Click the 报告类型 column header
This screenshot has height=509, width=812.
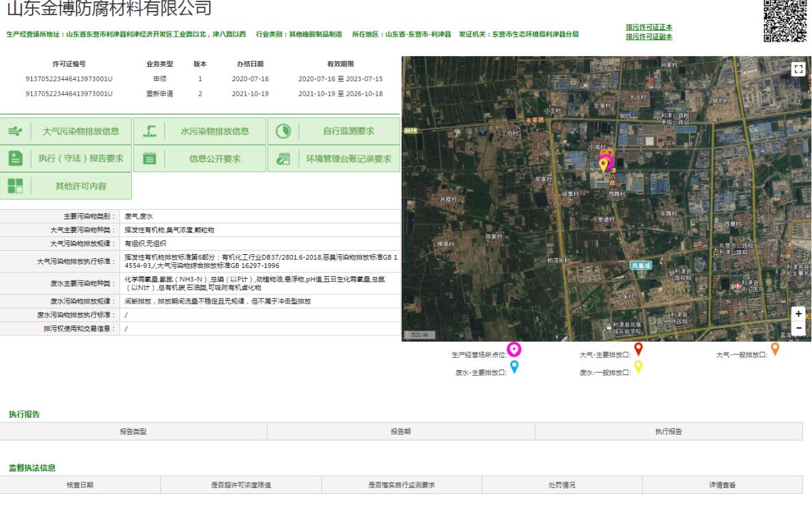click(x=133, y=431)
